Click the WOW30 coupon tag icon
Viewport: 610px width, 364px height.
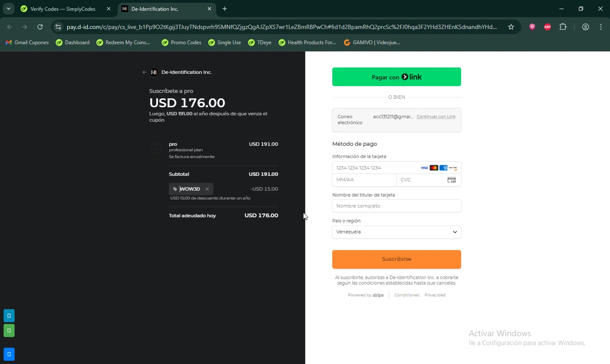coord(175,189)
